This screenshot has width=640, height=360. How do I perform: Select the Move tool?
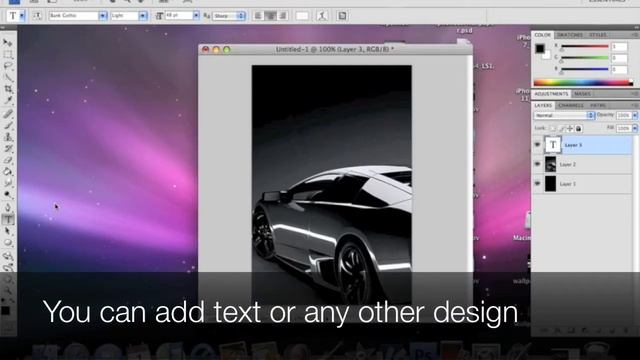pyautogui.click(x=7, y=42)
